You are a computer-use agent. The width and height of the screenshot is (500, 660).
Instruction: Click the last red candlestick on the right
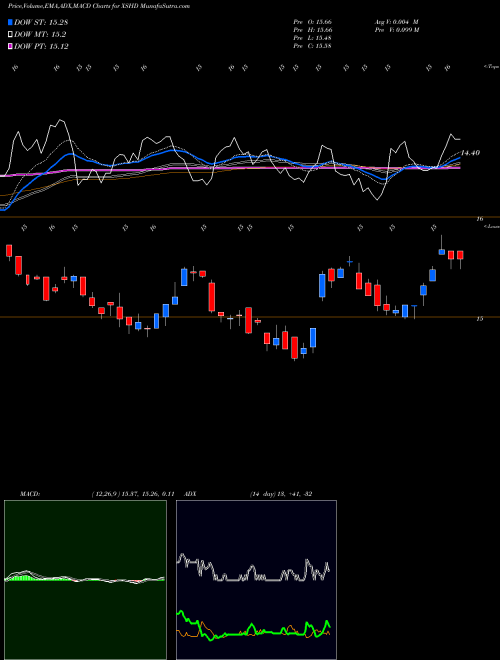(460, 255)
